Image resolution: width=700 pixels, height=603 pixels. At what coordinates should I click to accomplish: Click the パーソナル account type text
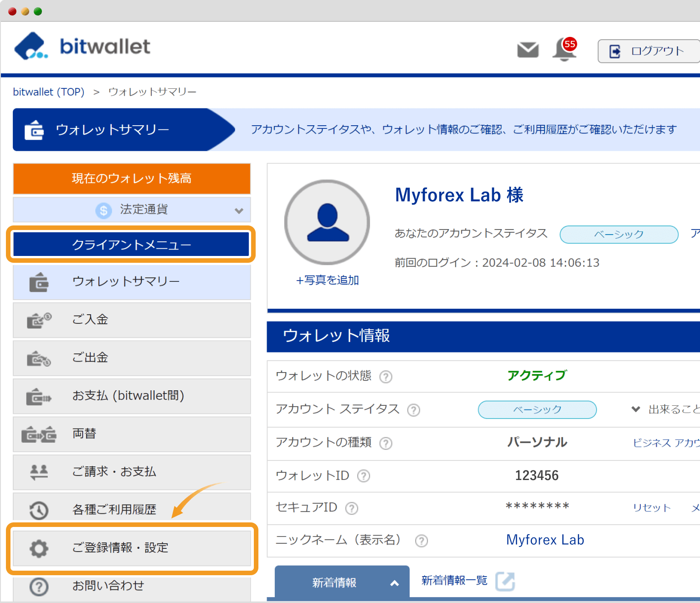click(x=537, y=442)
